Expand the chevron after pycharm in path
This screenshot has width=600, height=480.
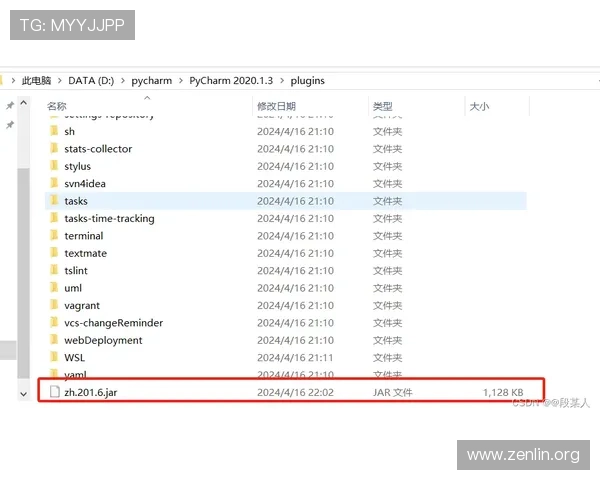click(181, 81)
